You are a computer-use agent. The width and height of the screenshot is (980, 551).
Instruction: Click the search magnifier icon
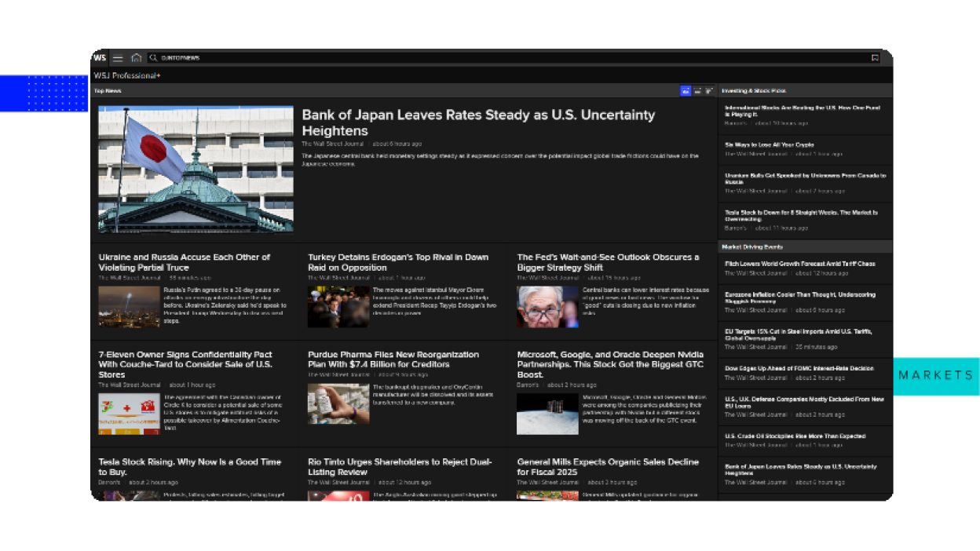[x=153, y=58]
